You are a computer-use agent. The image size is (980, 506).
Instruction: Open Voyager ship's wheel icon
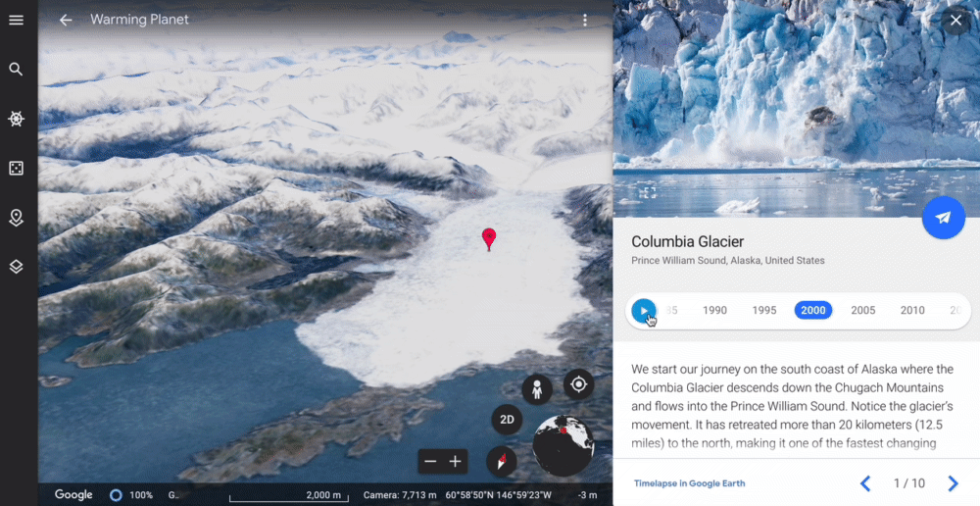(17, 119)
